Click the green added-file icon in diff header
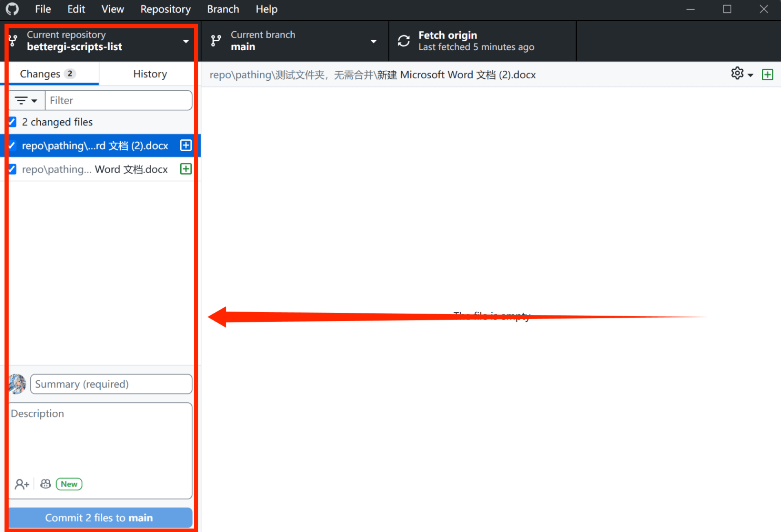 coord(767,75)
